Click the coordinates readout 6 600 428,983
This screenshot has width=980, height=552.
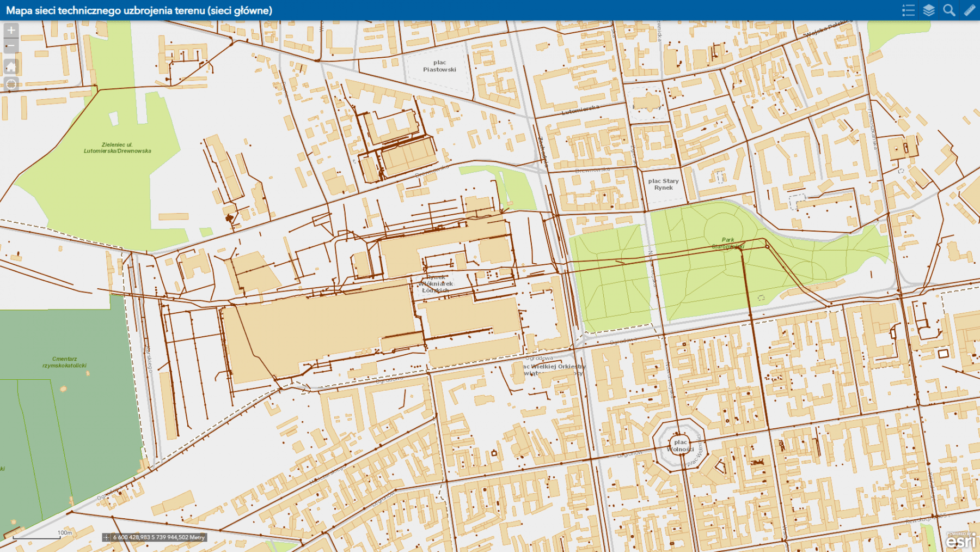[159, 537]
